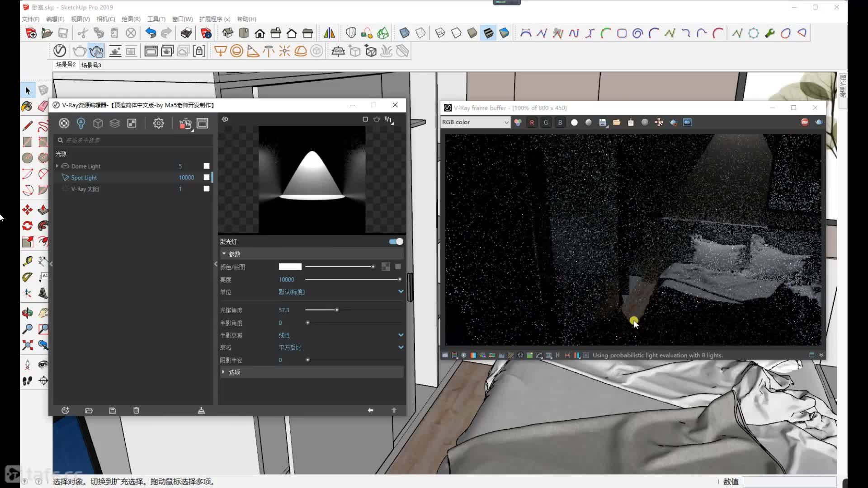Click the 半影角度 slider

(x=354, y=323)
